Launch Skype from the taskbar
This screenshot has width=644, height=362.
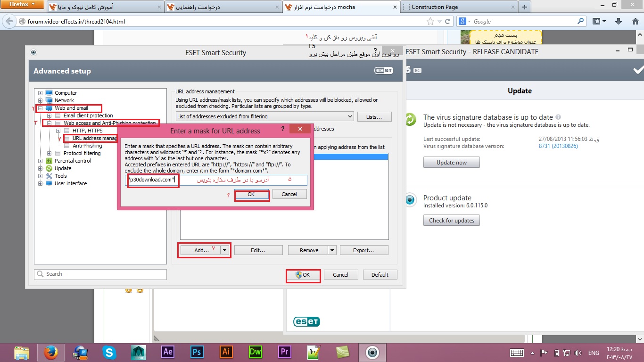110,352
